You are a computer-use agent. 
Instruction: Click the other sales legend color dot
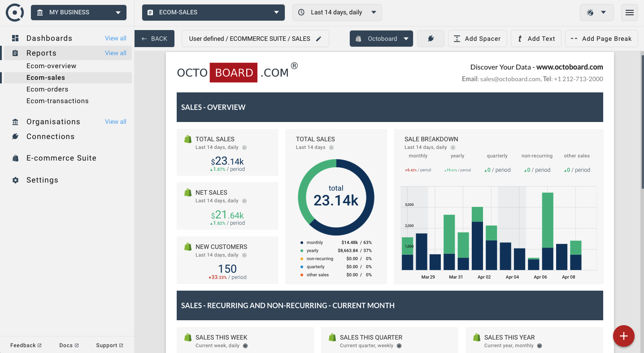coord(302,275)
